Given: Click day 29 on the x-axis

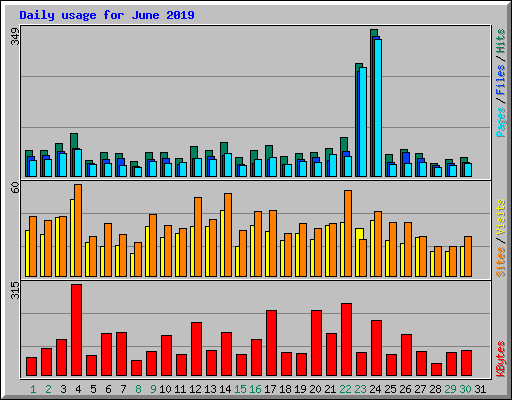Looking at the screenshot, I should pyautogui.click(x=450, y=389).
